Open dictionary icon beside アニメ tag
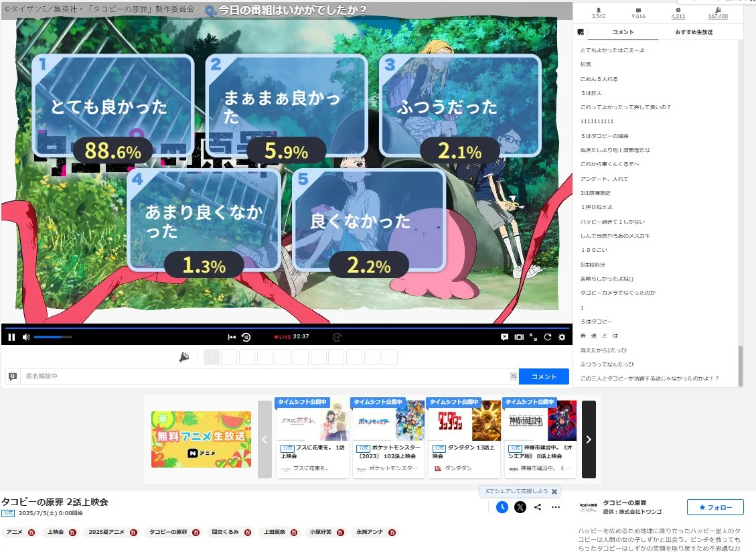The image size is (756, 552). [x=31, y=532]
